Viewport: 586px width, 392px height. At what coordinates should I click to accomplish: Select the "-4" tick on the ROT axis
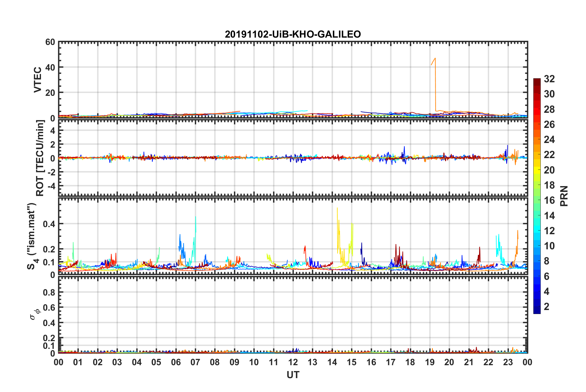click(51, 186)
